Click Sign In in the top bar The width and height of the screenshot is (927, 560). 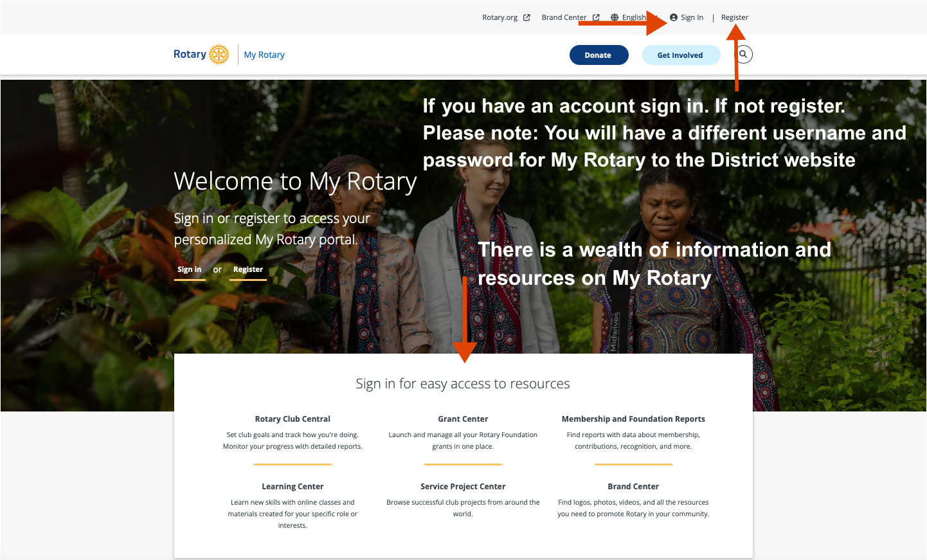point(692,17)
